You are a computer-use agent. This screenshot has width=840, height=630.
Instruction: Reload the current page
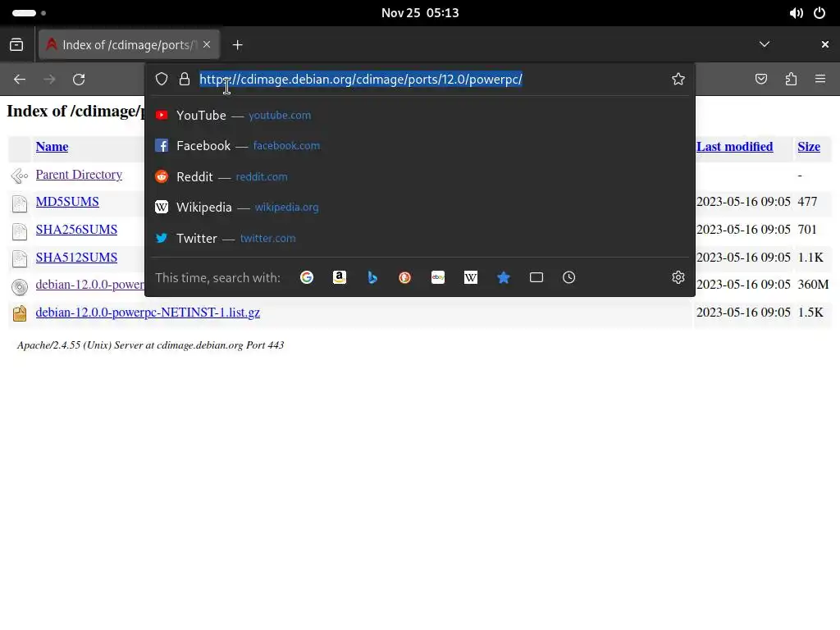point(79,80)
